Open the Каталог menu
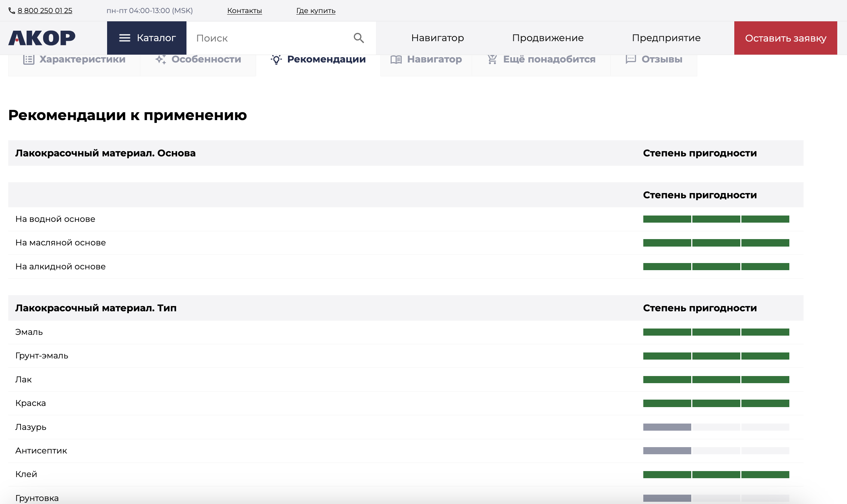 pos(147,38)
